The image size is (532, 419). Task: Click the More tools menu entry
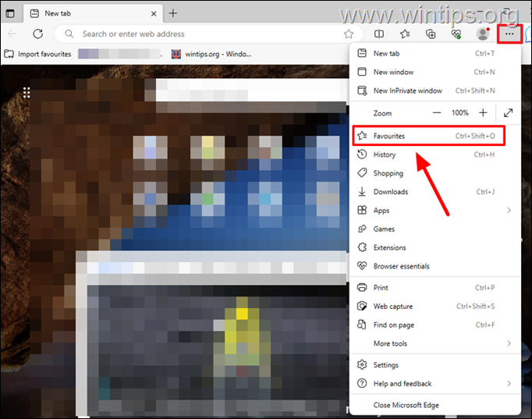point(435,343)
